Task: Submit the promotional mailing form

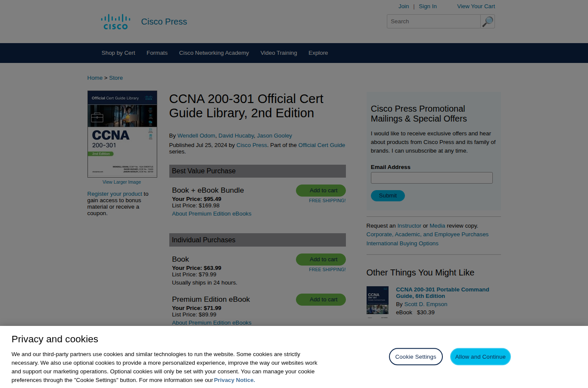Action: pos(388,196)
